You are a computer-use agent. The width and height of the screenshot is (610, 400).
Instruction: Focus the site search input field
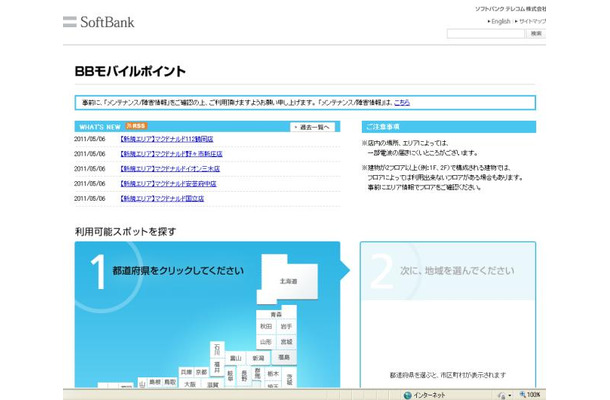click(x=486, y=34)
